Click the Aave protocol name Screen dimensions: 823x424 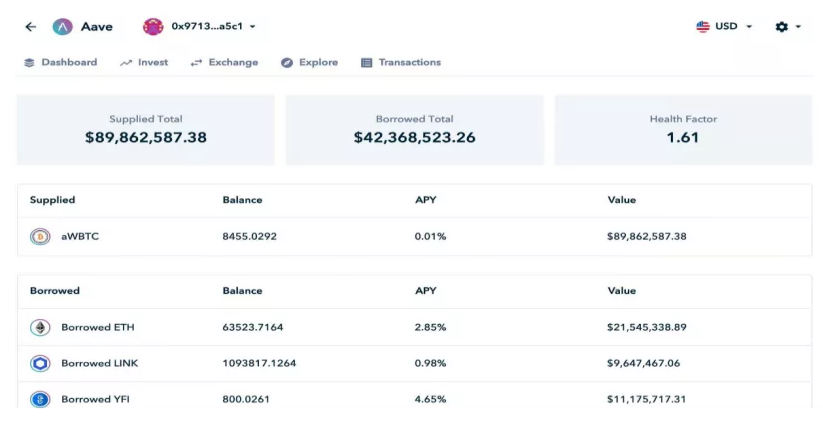click(x=97, y=27)
